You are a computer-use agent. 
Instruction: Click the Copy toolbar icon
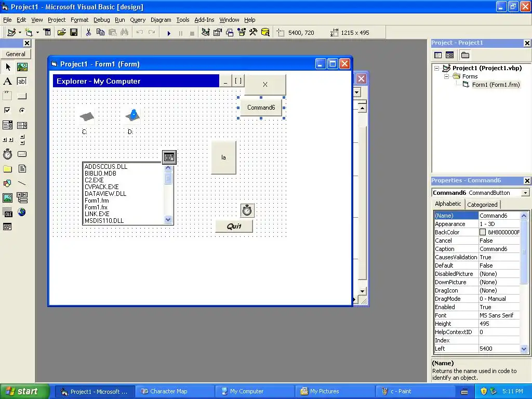pos(100,33)
